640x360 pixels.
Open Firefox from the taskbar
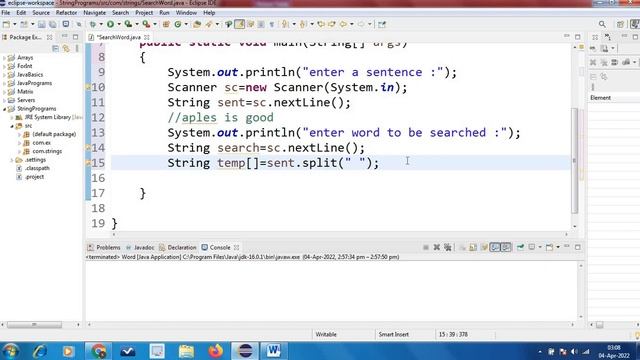click(216, 351)
